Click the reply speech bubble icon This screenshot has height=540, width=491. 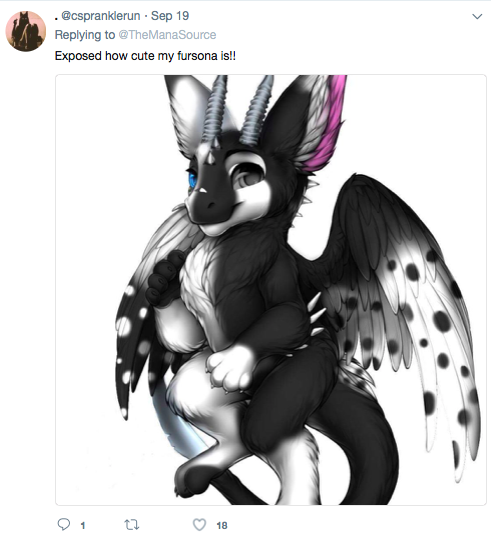coord(64,525)
